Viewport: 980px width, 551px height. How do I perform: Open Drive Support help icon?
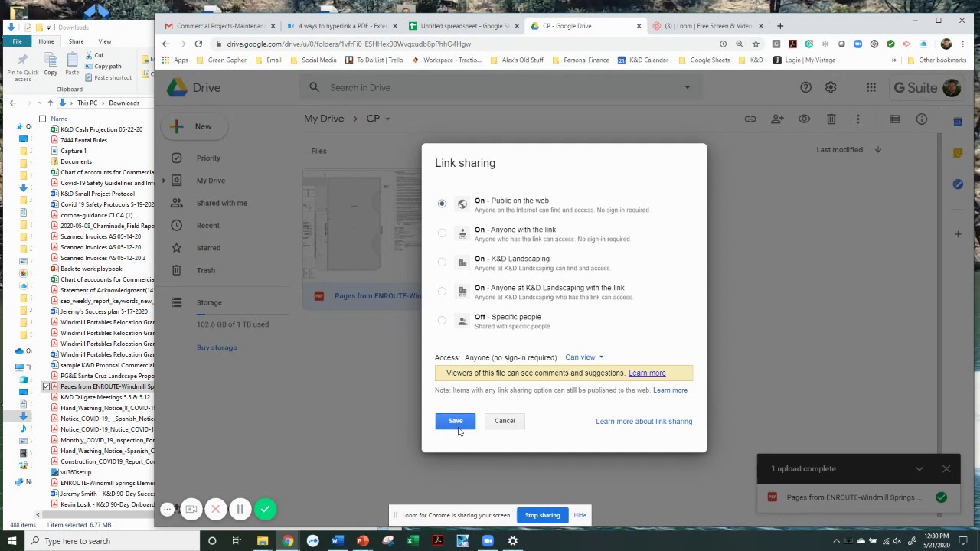click(x=805, y=88)
